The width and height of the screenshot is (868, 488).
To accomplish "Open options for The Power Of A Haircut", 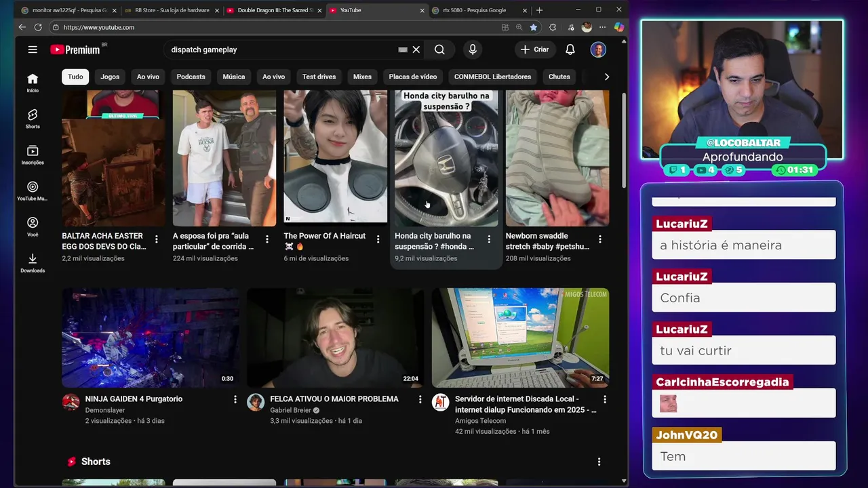I will pos(378,239).
